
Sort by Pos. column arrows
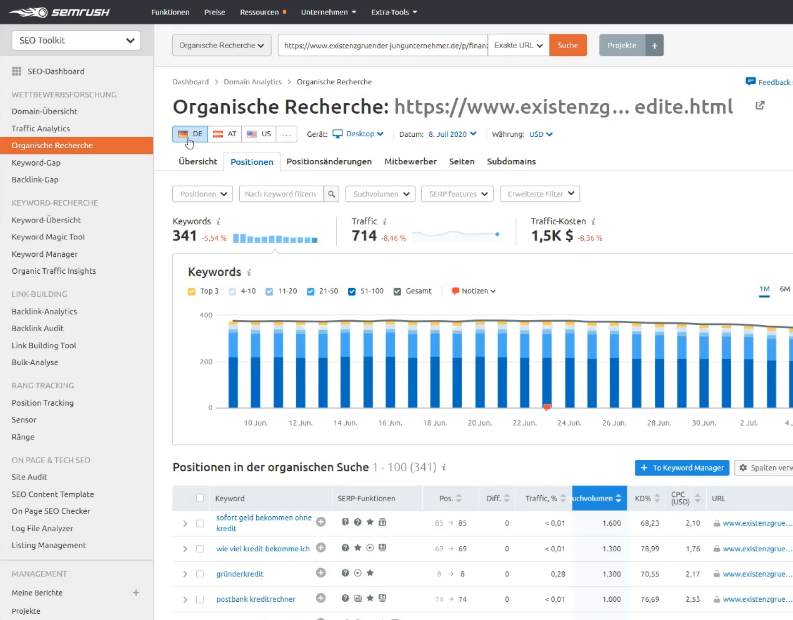pyautogui.click(x=458, y=498)
